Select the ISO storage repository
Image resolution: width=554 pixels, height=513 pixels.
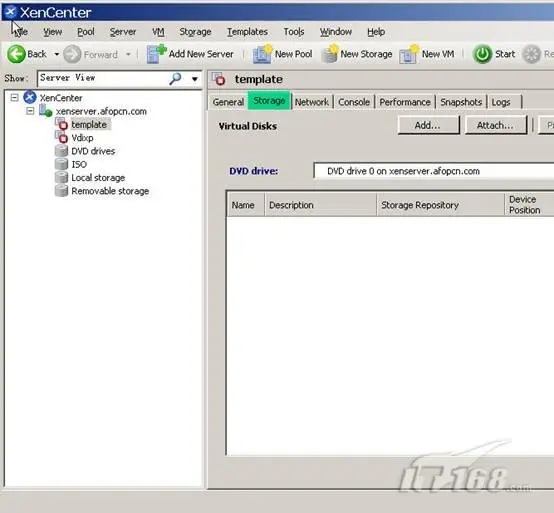[x=79, y=164]
